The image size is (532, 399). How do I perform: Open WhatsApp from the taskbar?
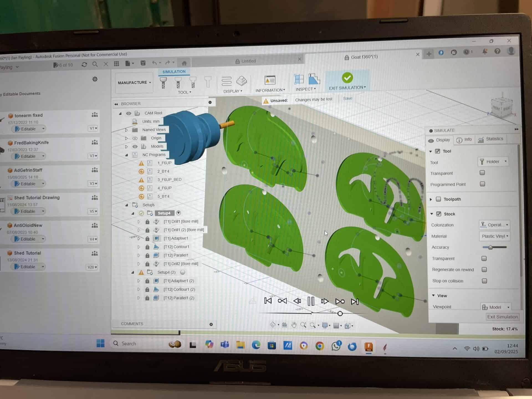(x=336, y=346)
